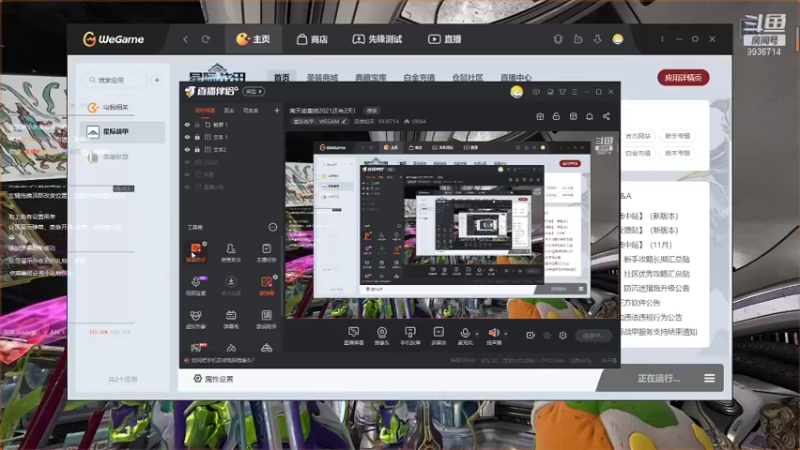800x450 pixels.
Task: Open the 白金充值 game page tab
Action: (419, 78)
